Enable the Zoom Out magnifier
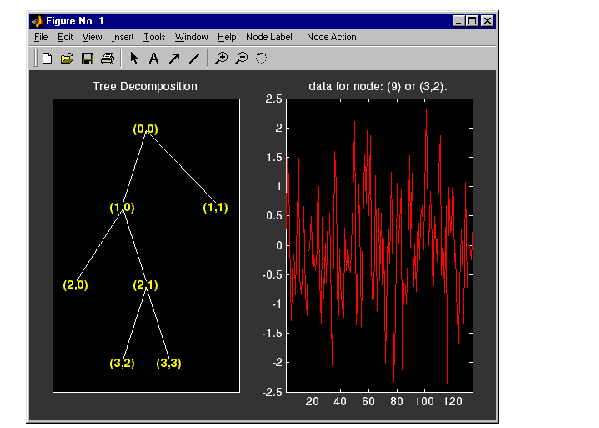599x428 pixels. pos(241,58)
